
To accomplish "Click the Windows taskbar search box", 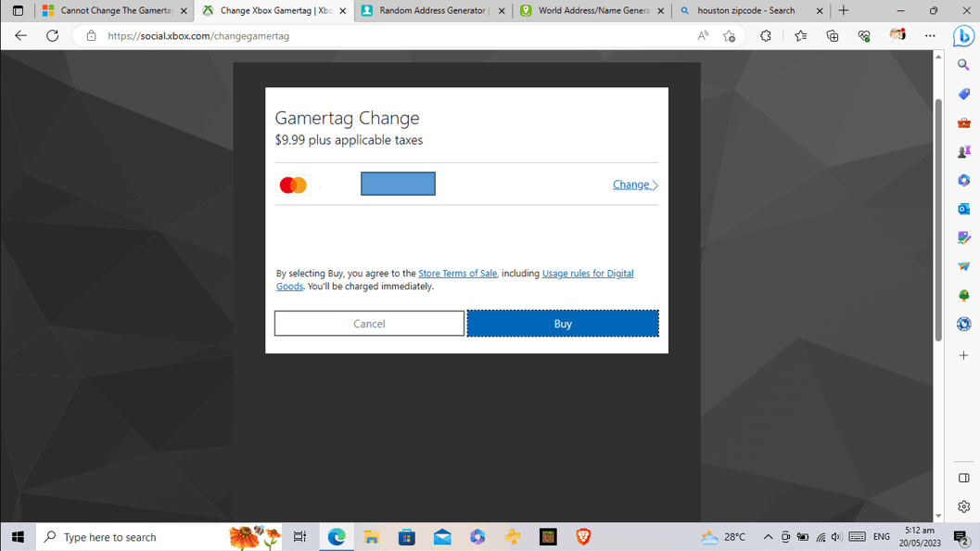I will point(159,536).
